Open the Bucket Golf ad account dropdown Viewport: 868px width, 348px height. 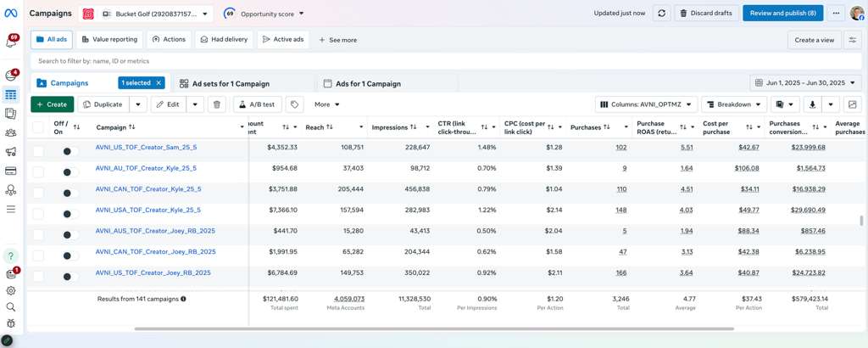pyautogui.click(x=146, y=14)
